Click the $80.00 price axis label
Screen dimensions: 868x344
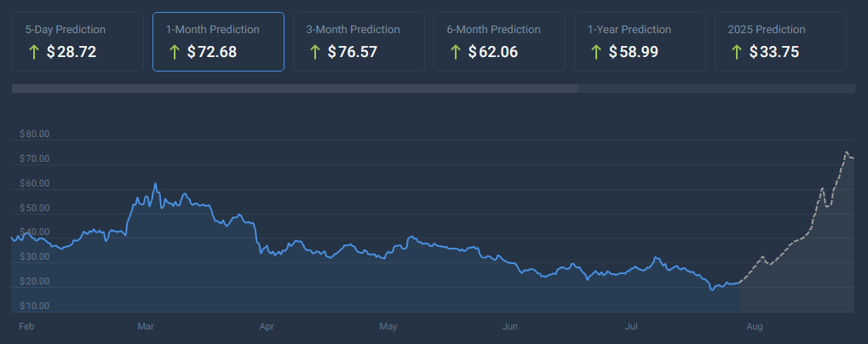coord(34,135)
